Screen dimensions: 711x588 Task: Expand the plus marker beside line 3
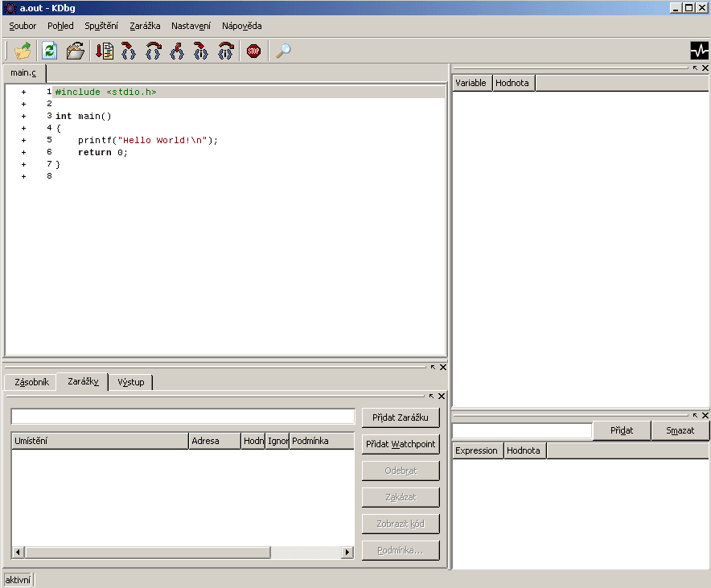click(23, 116)
